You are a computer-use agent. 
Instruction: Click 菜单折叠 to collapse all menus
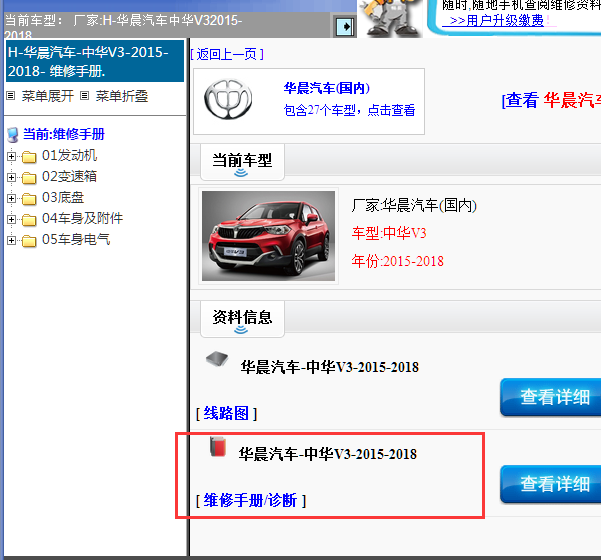pyautogui.click(x=122, y=96)
